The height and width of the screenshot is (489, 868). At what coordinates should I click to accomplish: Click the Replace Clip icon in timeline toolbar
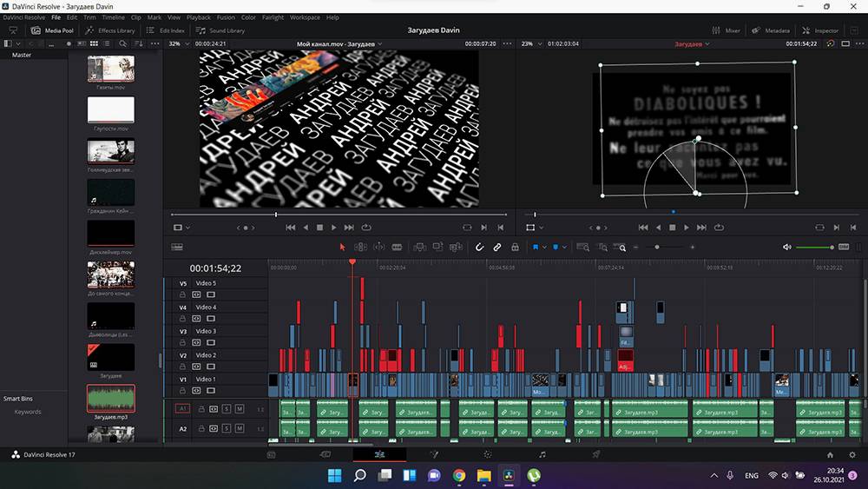click(x=457, y=247)
